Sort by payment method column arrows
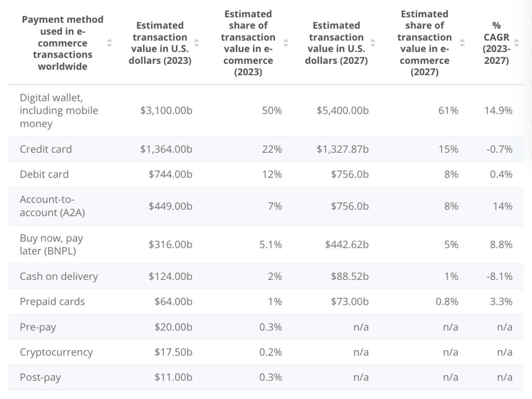This screenshot has width=532, height=399. tap(109, 43)
